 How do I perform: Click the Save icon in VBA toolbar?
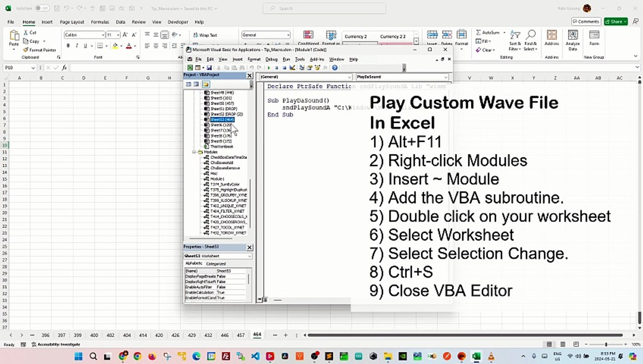(x=209, y=68)
